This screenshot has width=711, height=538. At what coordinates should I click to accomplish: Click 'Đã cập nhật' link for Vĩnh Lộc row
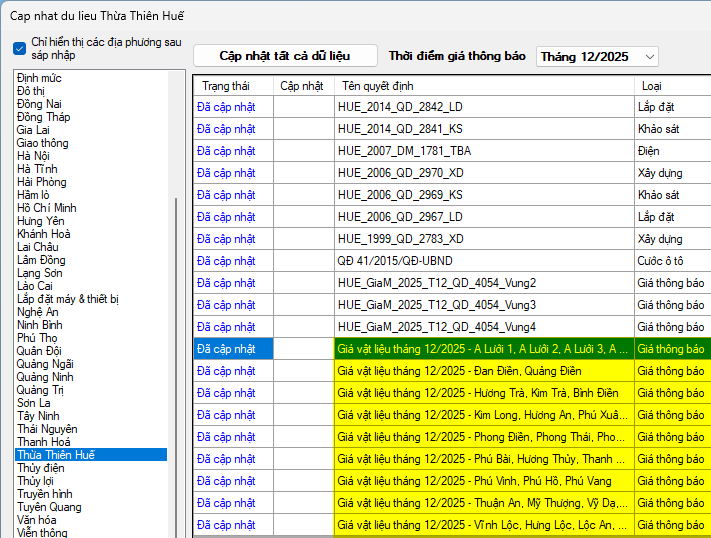pos(226,525)
